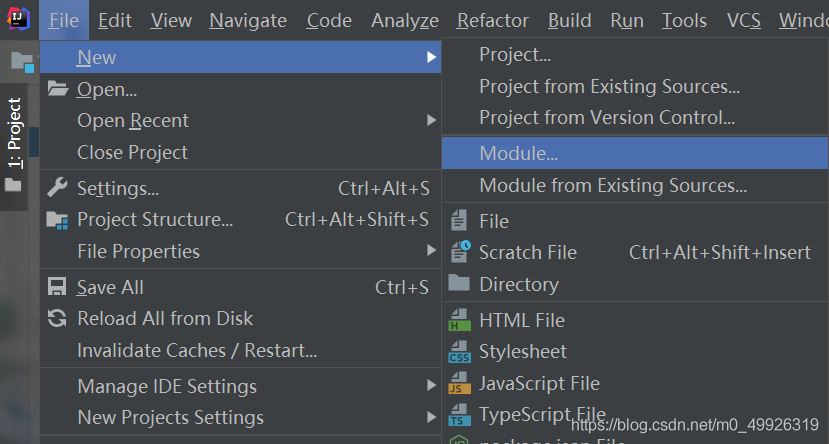Image resolution: width=829 pixels, height=444 pixels.
Task: Click the Project Structure icon
Action: pyautogui.click(x=58, y=220)
